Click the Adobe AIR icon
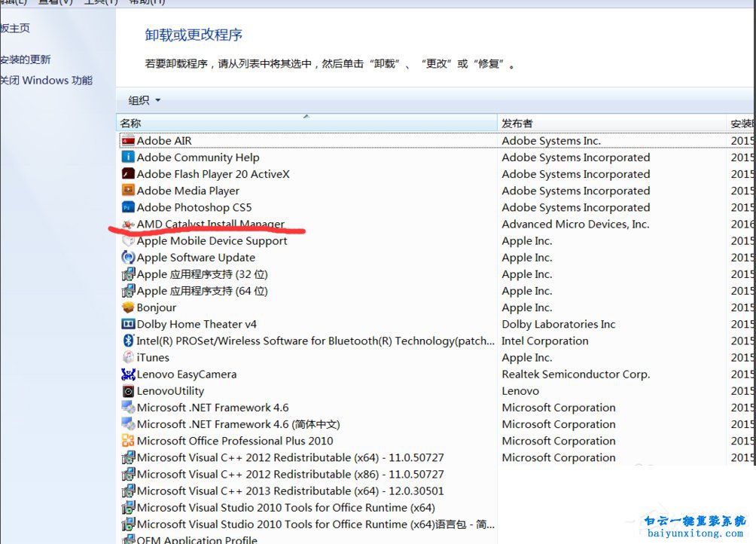Viewport: 756px width, 544px height. (129, 140)
